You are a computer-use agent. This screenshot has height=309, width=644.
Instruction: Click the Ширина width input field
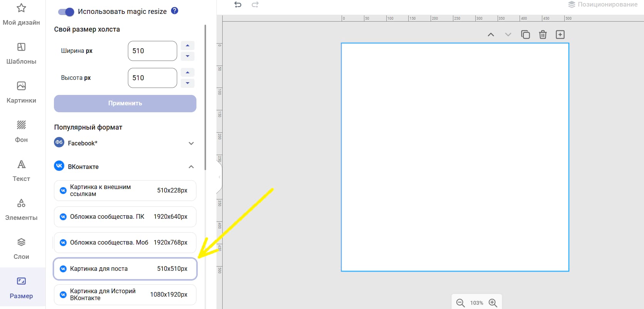click(153, 51)
